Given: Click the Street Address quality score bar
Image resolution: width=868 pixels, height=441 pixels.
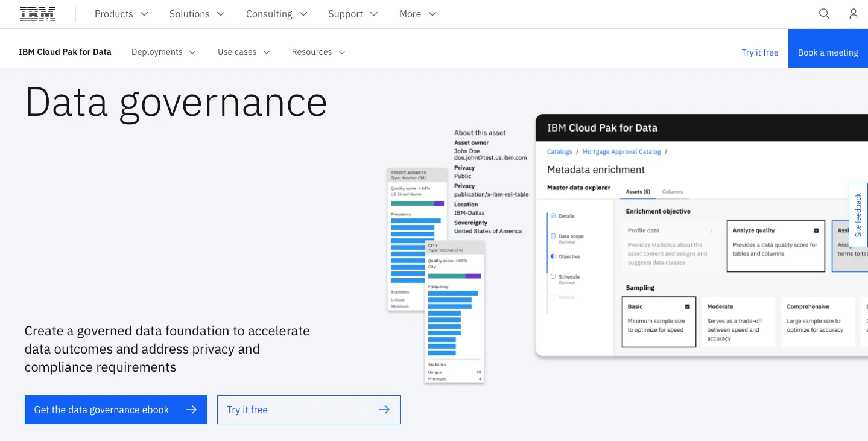Looking at the screenshot, I should (x=417, y=204).
